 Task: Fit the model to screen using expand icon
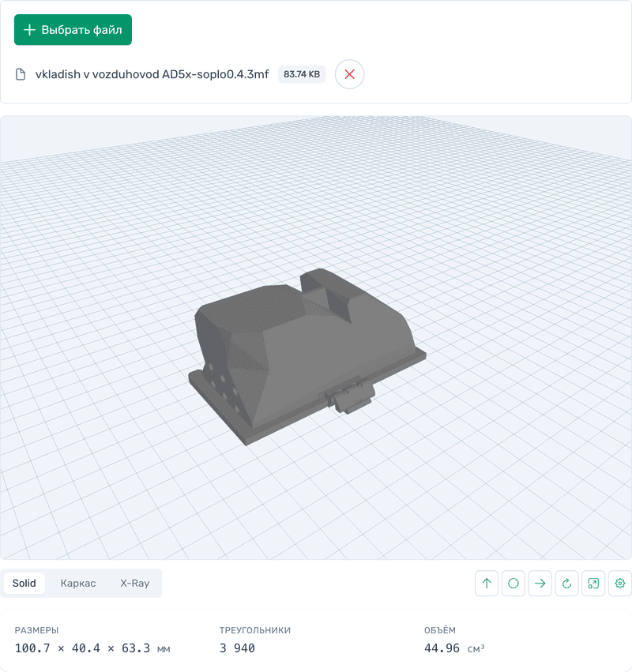pyautogui.click(x=594, y=584)
